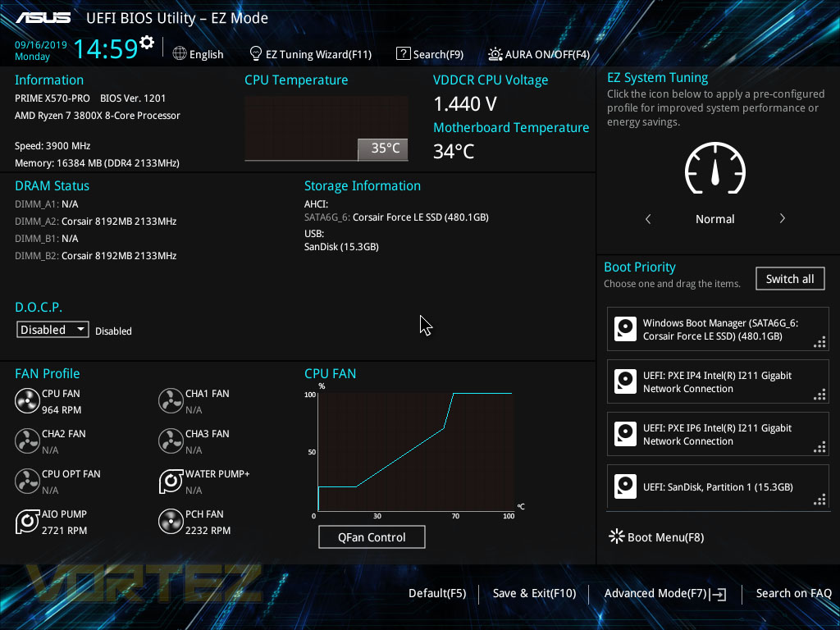The image size is (840, 630).
Task: Click the Switch all button
Action: [x=790, y=279]
